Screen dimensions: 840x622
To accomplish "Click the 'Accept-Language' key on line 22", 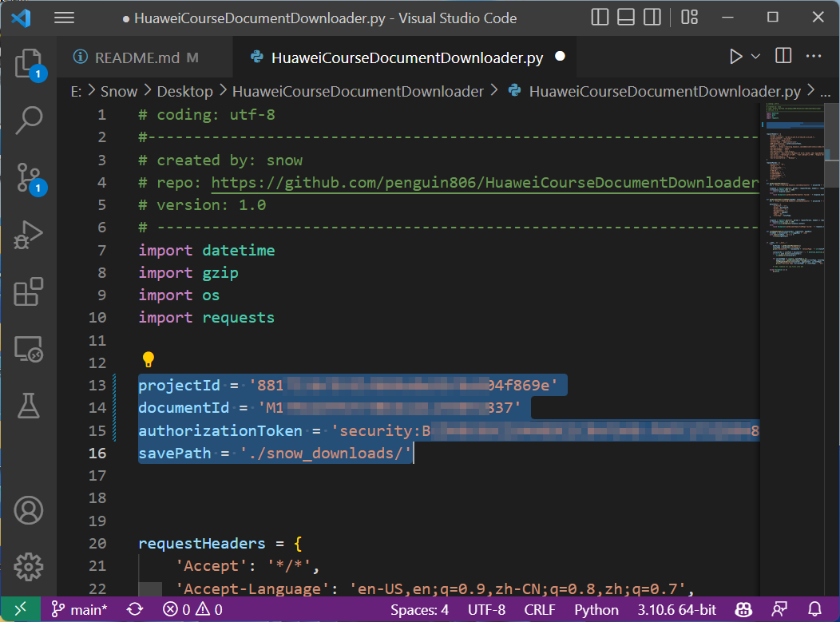I will (252, 588).
